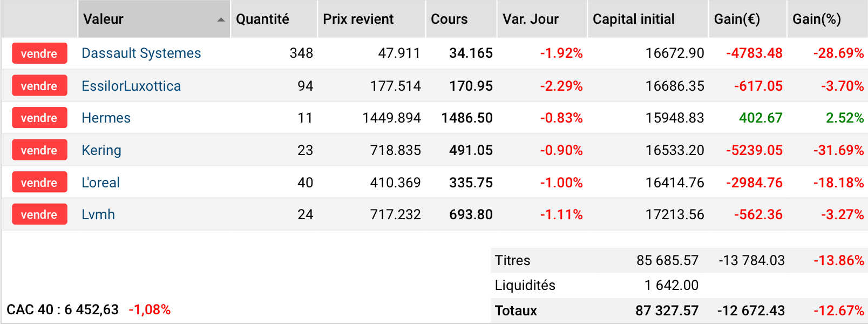The width and height of the screenshot is (868, 324).
Task: Sell the Dassault Systemes position
Action: [x=39, y=53]
